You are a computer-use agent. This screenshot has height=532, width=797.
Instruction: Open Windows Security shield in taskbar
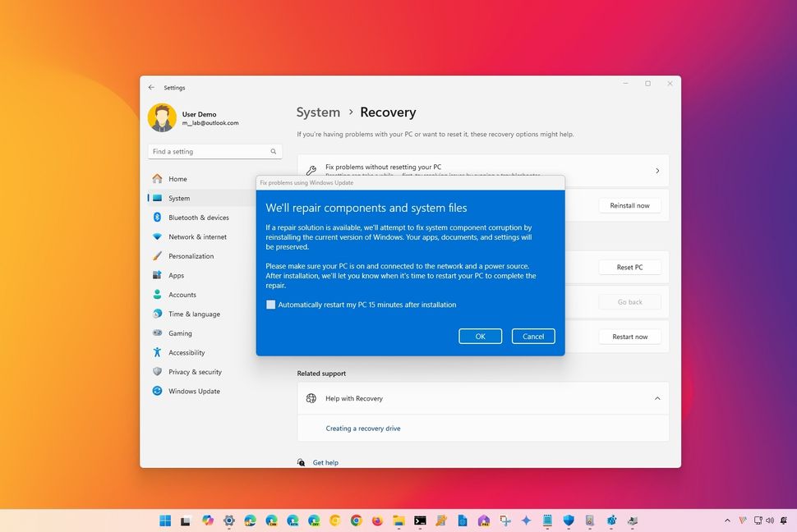click(568, 521)
